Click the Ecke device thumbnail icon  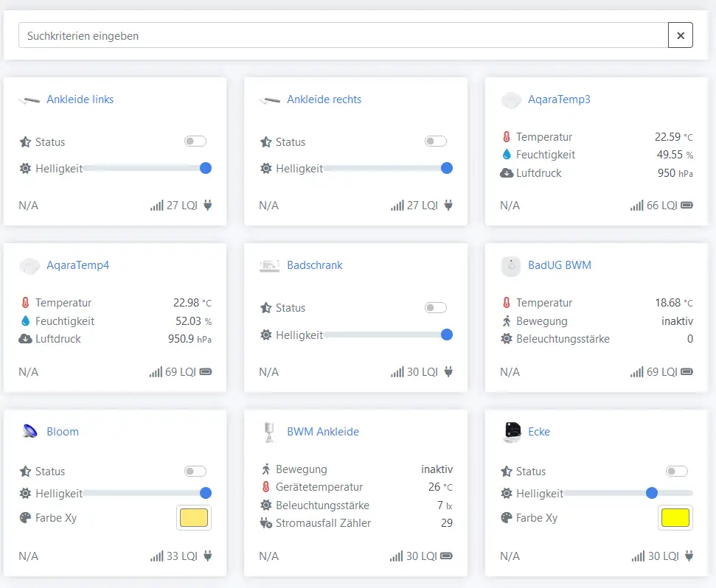click(x=511, y=432)
